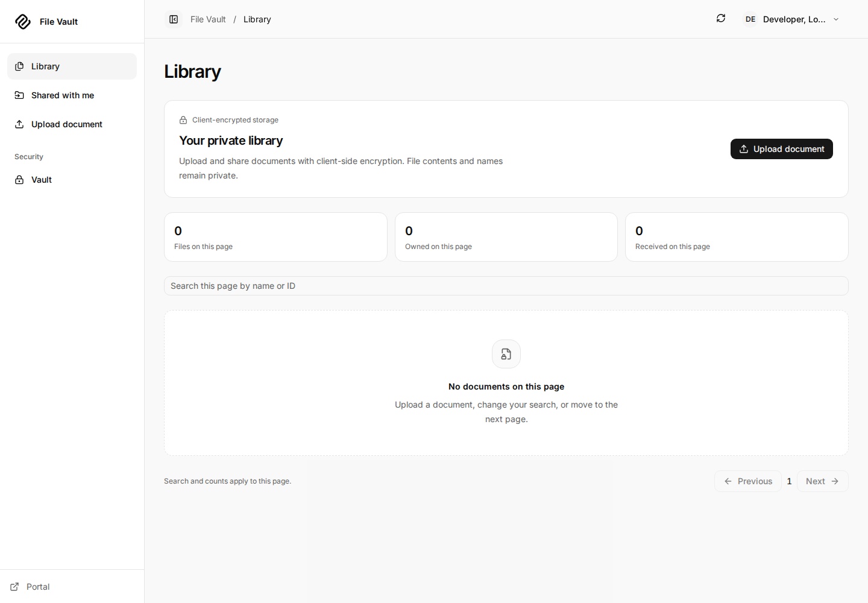
Task: Focus the search by name or ID field
Action: coord(506,286)
